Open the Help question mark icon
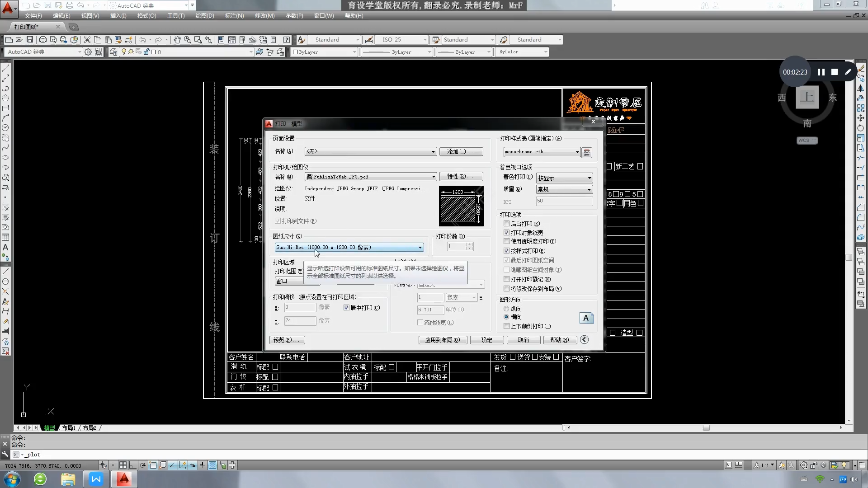868x488 pixels. point(286,40)
